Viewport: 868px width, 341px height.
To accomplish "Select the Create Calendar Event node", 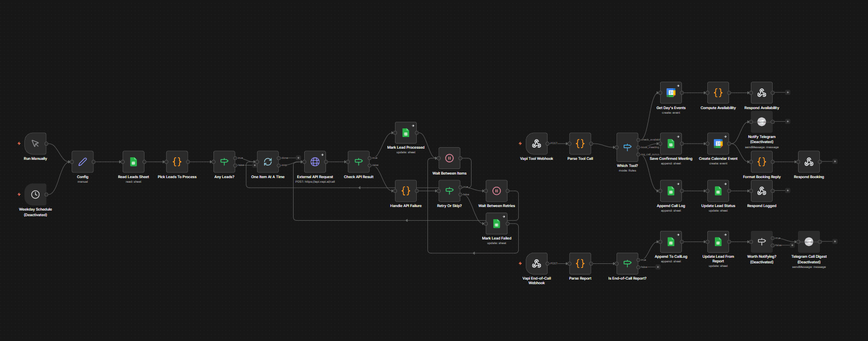I will [718, 144].
